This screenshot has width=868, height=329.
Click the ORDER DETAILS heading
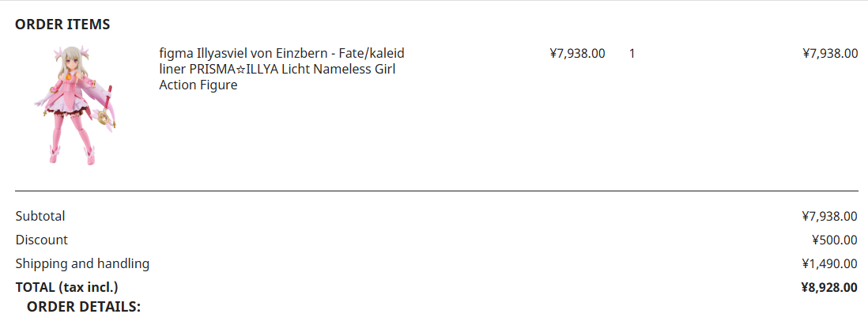click(x=84, y=307)
